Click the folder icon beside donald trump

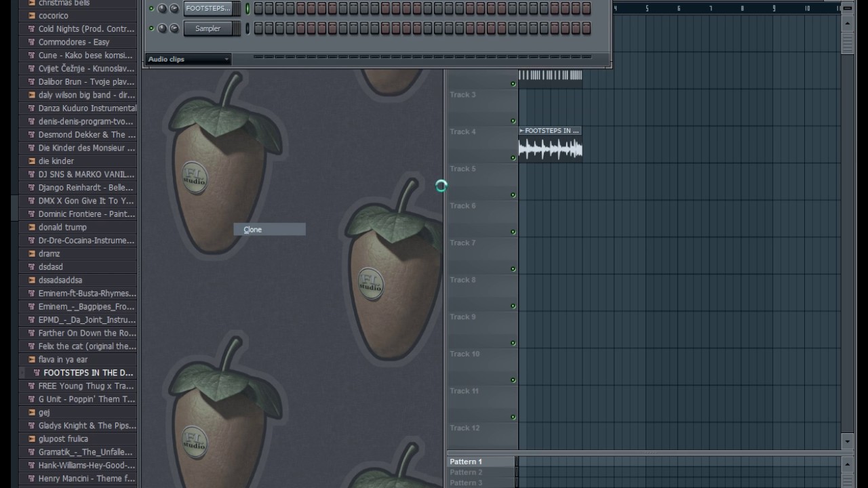31,227
